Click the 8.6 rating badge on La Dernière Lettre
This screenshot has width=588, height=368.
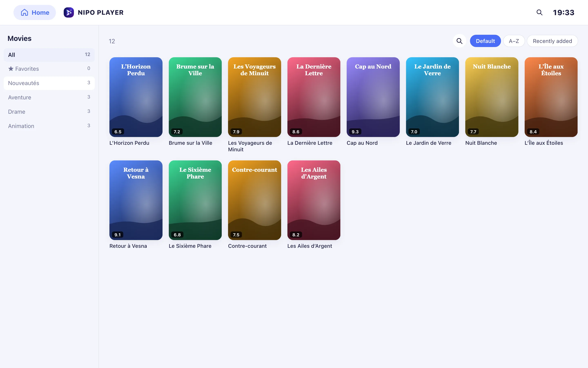296,132
